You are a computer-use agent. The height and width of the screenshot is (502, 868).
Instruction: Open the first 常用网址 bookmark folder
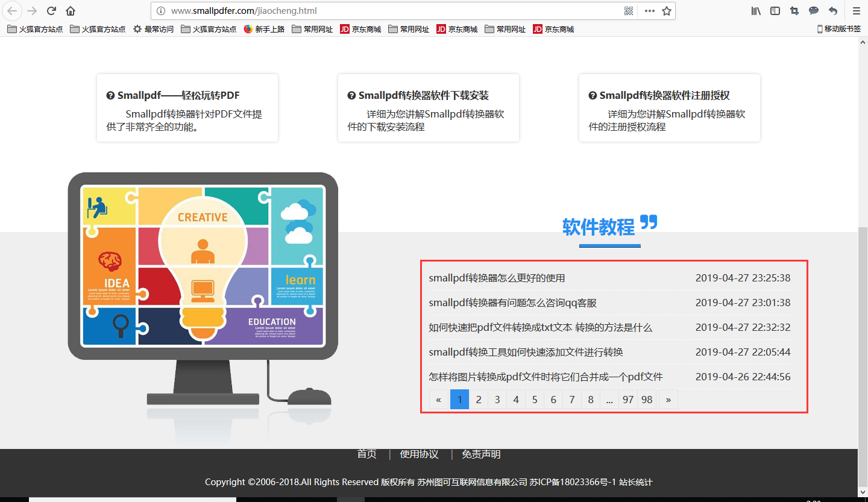point(312,29)
